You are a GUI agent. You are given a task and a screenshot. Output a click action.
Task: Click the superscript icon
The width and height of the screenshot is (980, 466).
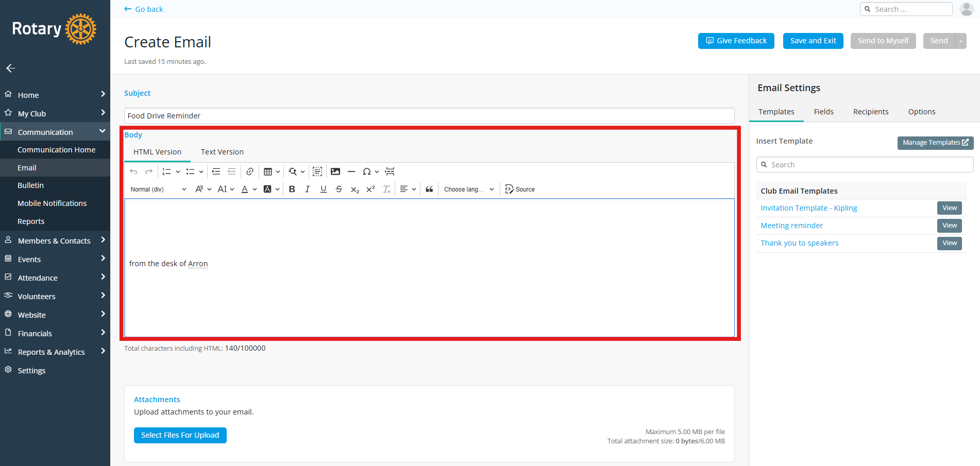(x=370, y=189)
